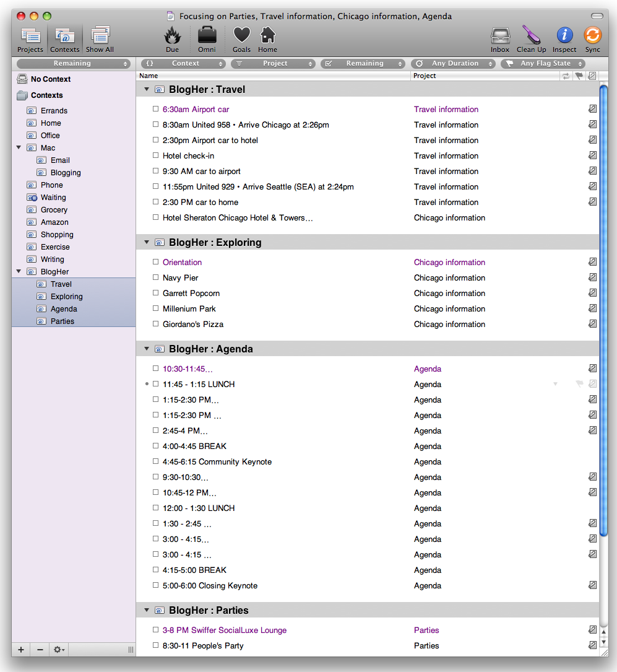Check off 2:30pm Airport car to hotel
The image size is (617, 672).
click(x=155, y=140)
